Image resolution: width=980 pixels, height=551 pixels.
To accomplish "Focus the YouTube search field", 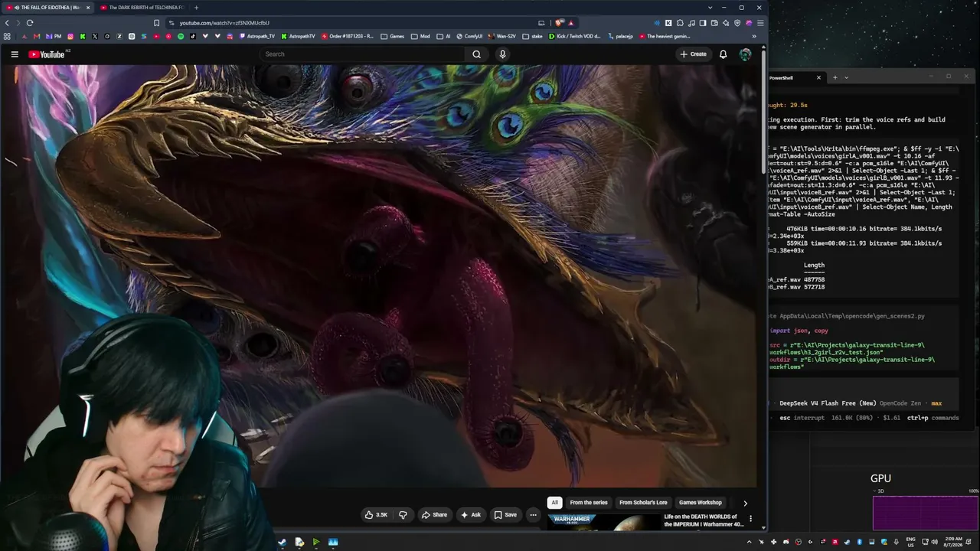I will click(x=361, y=54).
